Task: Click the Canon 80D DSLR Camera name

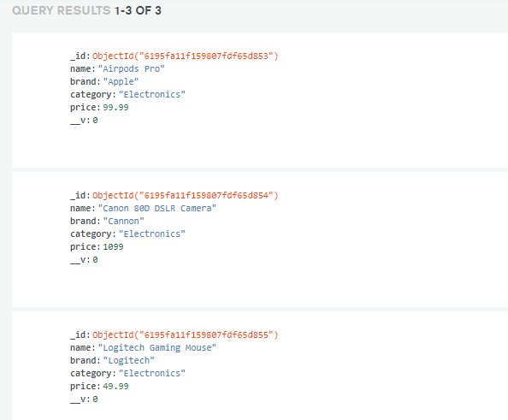Action: coord(157,209)
